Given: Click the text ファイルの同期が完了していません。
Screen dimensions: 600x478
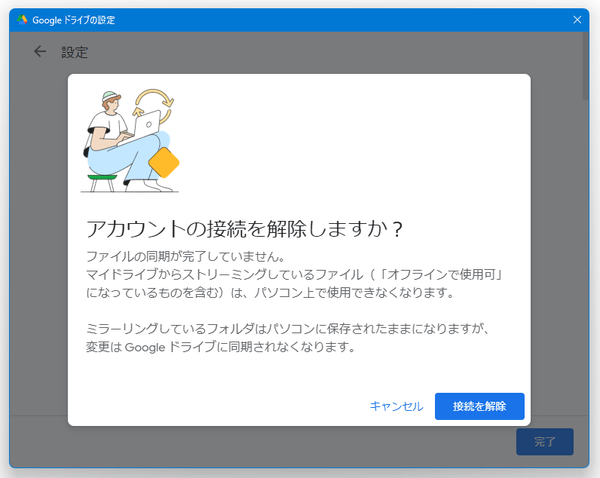Looking at the screenshot, I should pyautogui.click(x=186, y=256).
